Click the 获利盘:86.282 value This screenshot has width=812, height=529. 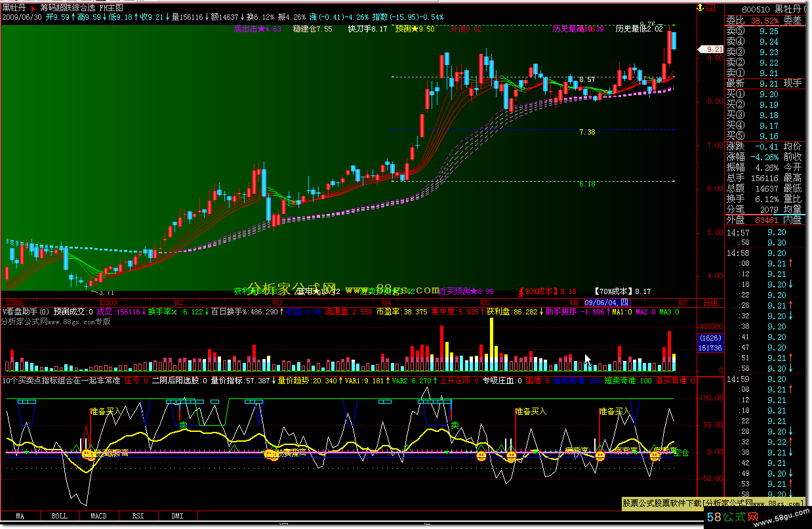tap(512, 312)
